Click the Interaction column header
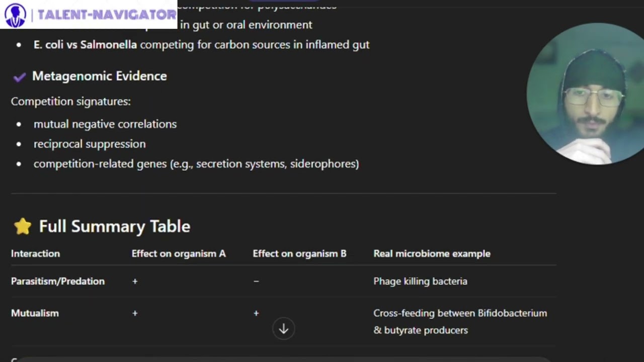 (35, 253)
